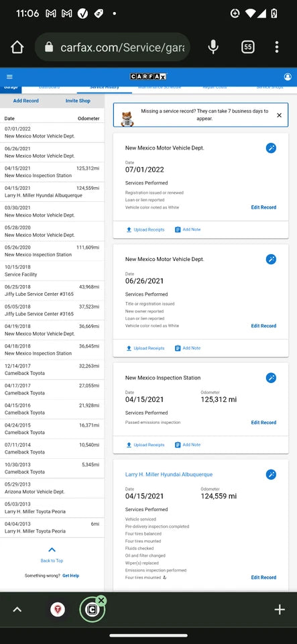297x644 pixels.
Task: Dismiss the missing service record notice
Action: (280, 115)
